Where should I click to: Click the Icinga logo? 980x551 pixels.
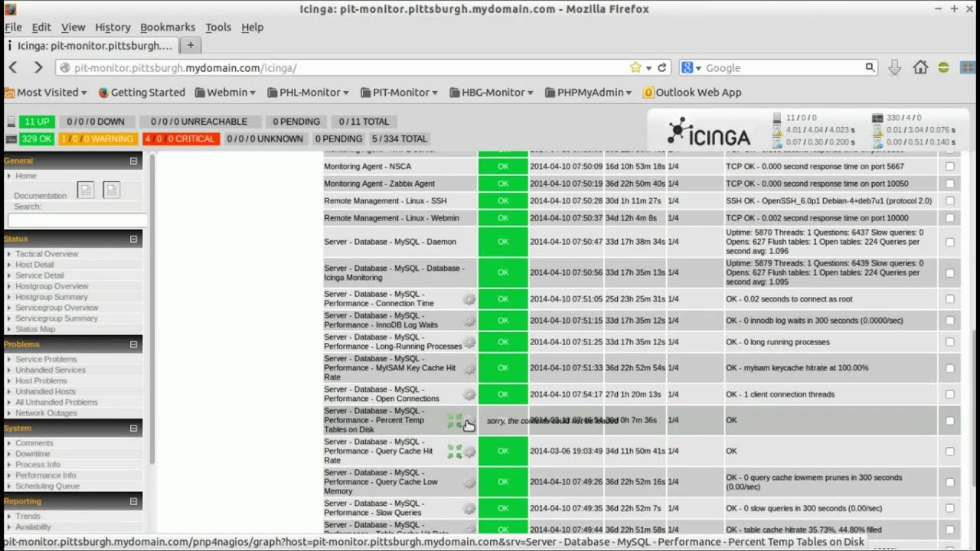pyautogui.click(x=708, y=133)
